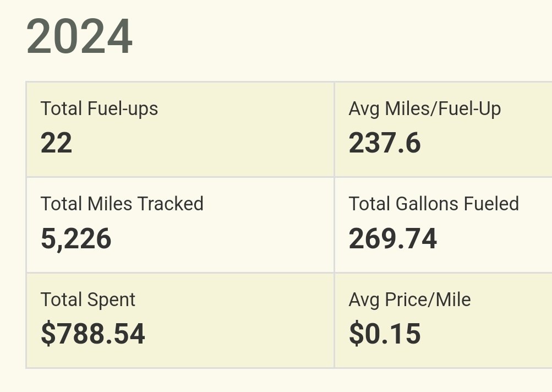Click the $788.54 total spent amount

click(x=92, y=334)
